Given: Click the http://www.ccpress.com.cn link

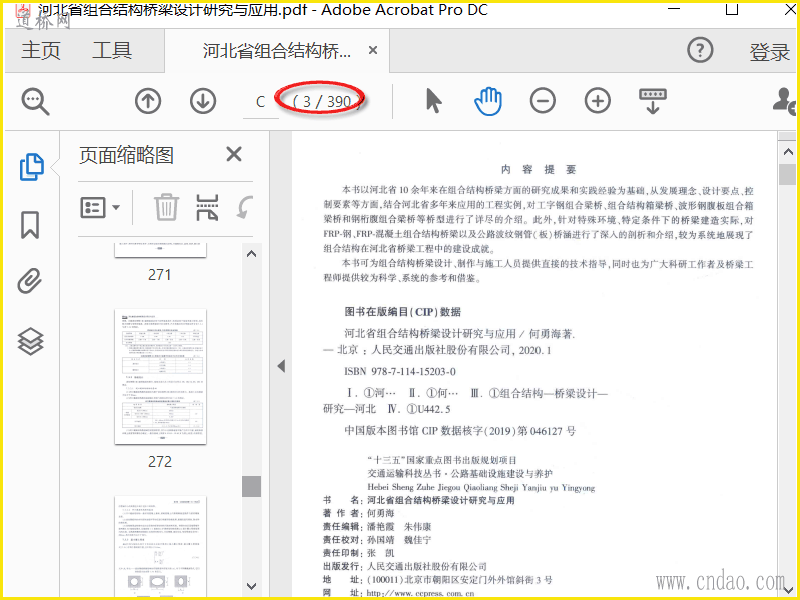Looking at the screenshot, I should coord(420,593).
